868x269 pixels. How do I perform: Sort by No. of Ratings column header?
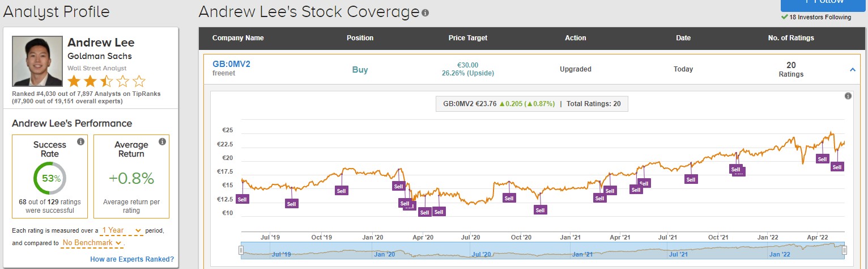(791, 38)
